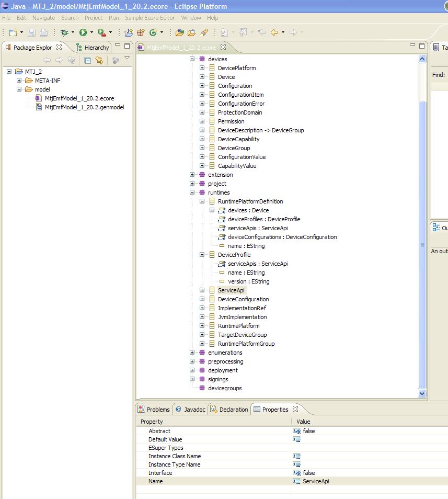Click the Previous Annotation icon
448x499 pixels.
click(243, 32)
